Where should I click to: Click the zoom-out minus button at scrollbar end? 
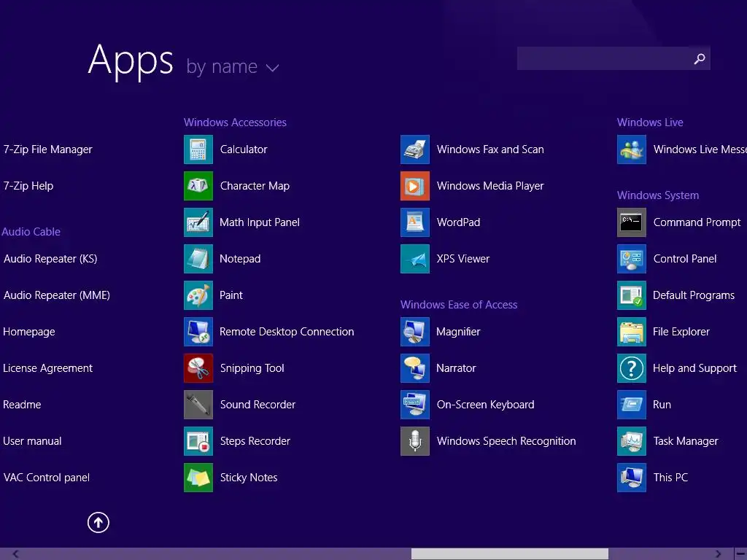(741, 554)
